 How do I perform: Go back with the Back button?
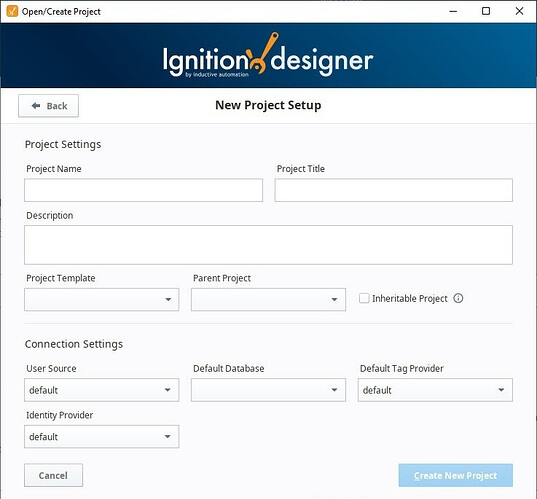coord(48,106)
